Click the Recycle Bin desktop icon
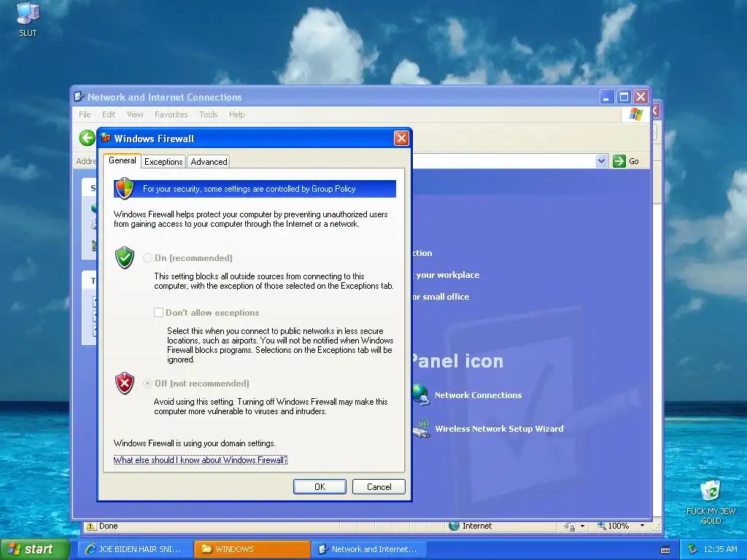The image size is (747, 560). (x=710, y=491)
